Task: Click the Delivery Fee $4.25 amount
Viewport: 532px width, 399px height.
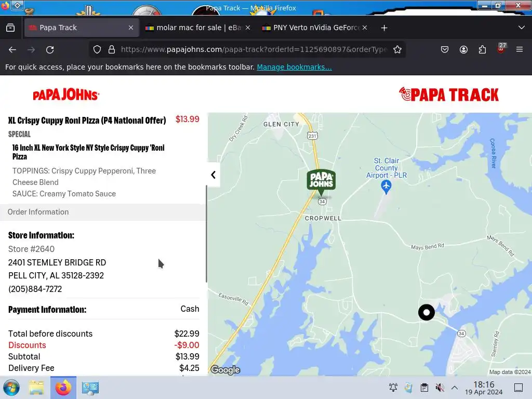Action: pos(189,368)
